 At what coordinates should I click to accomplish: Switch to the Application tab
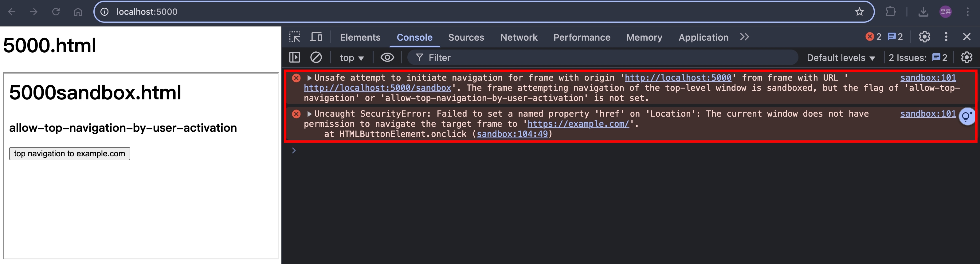click(x=704, y=37)
